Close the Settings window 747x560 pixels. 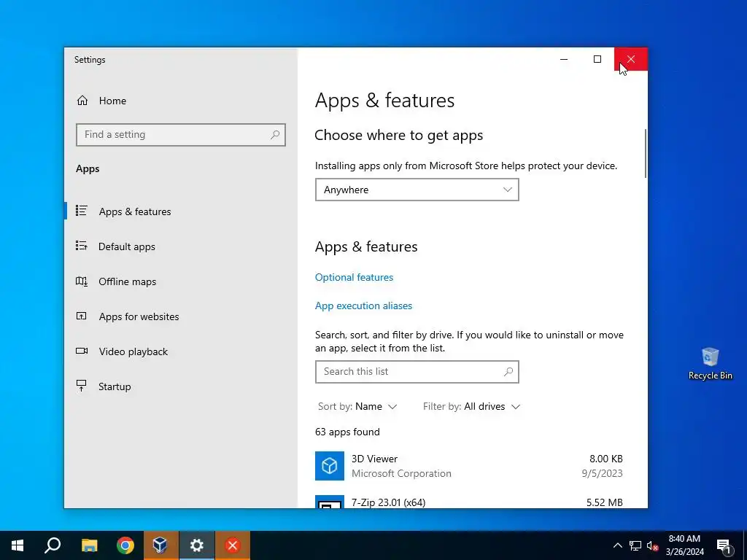point(631,59)
